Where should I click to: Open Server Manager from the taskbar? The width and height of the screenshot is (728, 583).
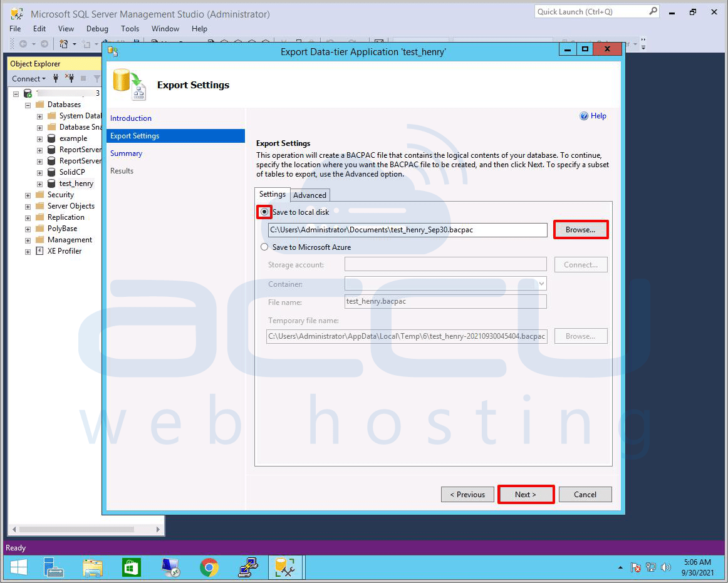click(53, 567)
